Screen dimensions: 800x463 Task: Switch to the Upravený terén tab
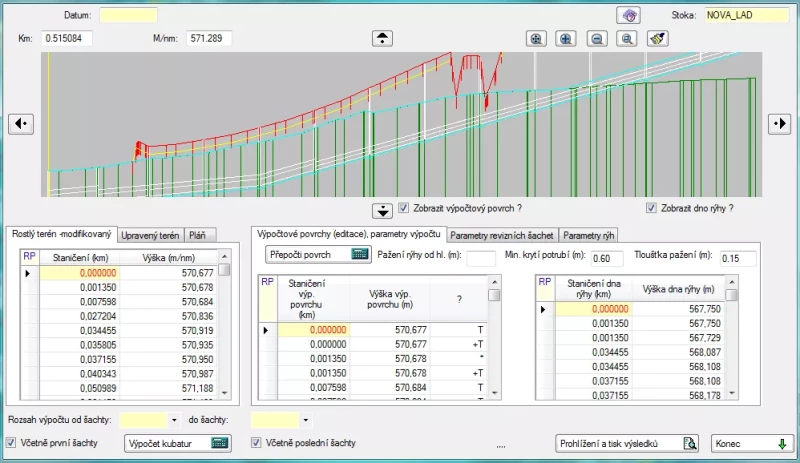(149, 236)
